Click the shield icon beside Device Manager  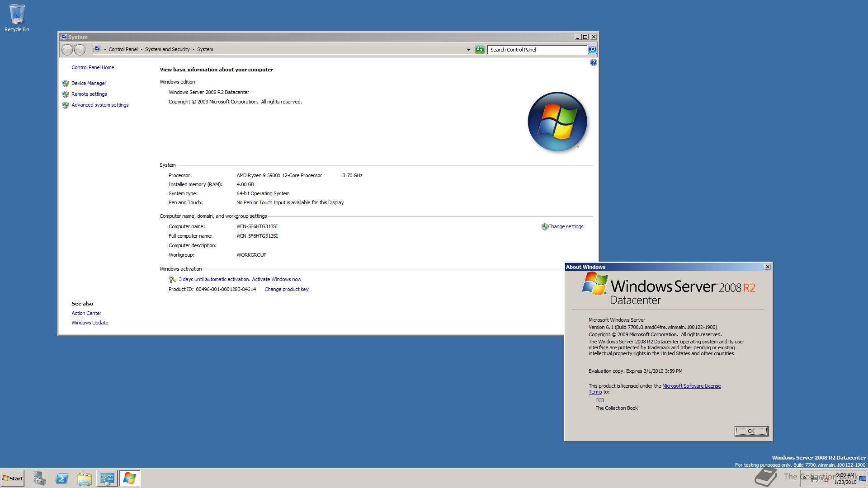click(66, 83)
